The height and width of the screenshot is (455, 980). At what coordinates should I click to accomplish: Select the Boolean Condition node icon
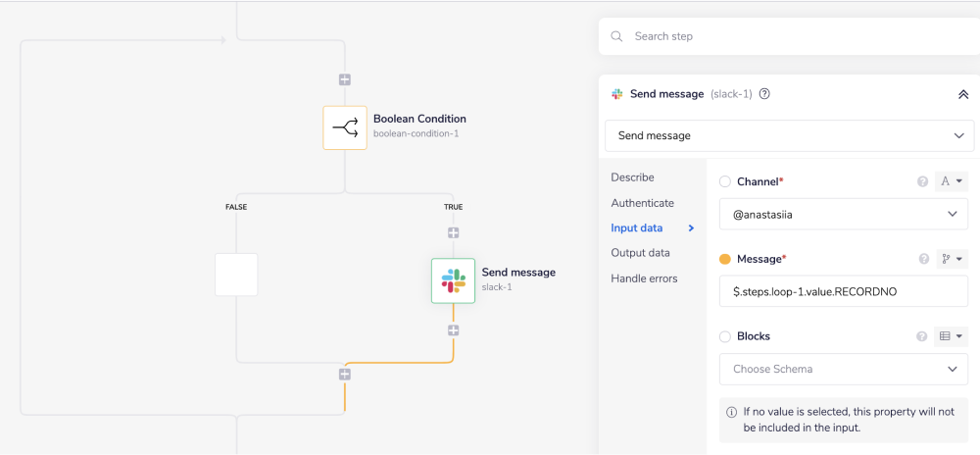pyautogui.click(x=345, y=127)
